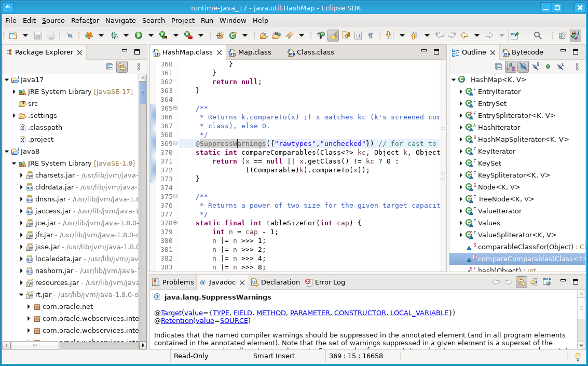
Task: Click the Show Whitespace Characters pilcrow icon
Action: click(x=370, y=36)
